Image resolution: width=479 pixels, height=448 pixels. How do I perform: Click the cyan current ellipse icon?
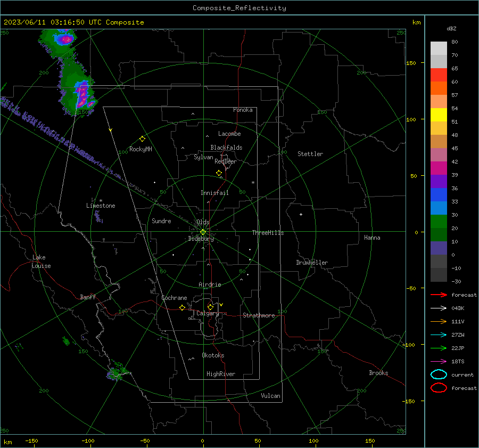(439, 374)
